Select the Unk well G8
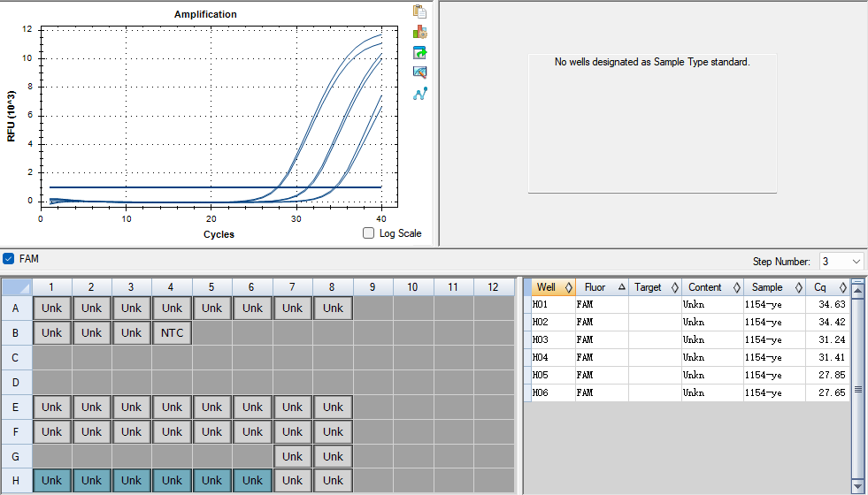The width and height of the screenshot is (868, 495). [333, 456]
